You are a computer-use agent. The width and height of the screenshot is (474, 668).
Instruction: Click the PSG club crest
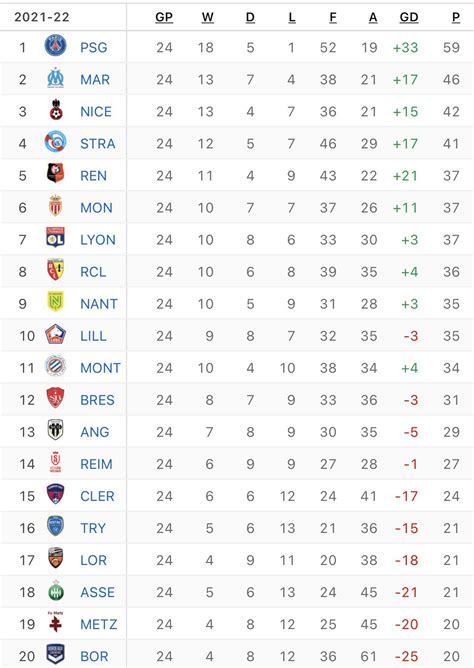click(55, 46)
